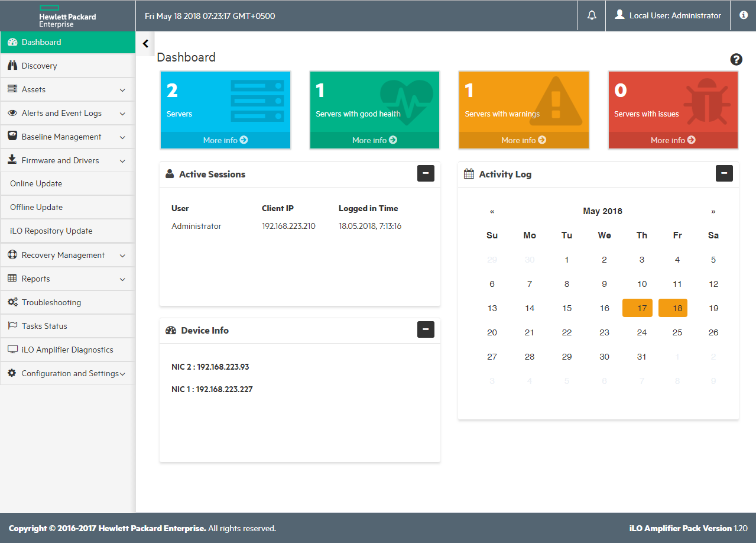Click the Tasks Status flag icon
Image resolution: width=756 pixels, height=543 pixels.
click(12, 326)
